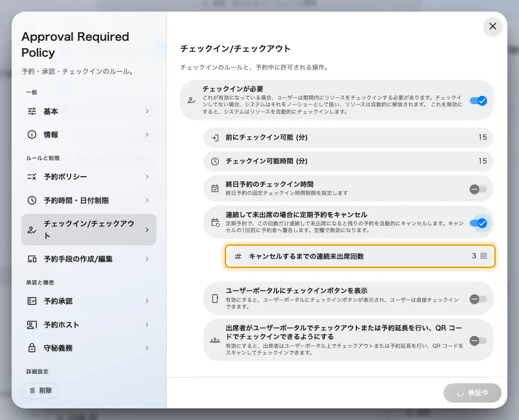The image size is (519, 420).
Task: Open the 予約ホスト section
Action: pos(89,325)
